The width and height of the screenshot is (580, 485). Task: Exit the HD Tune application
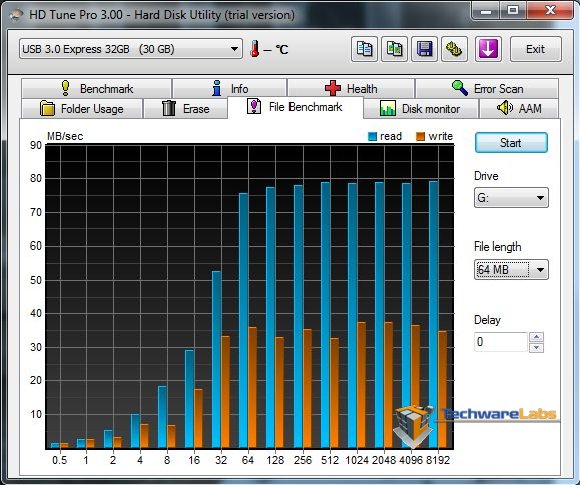pyautogui.click(x=535, y=49)
